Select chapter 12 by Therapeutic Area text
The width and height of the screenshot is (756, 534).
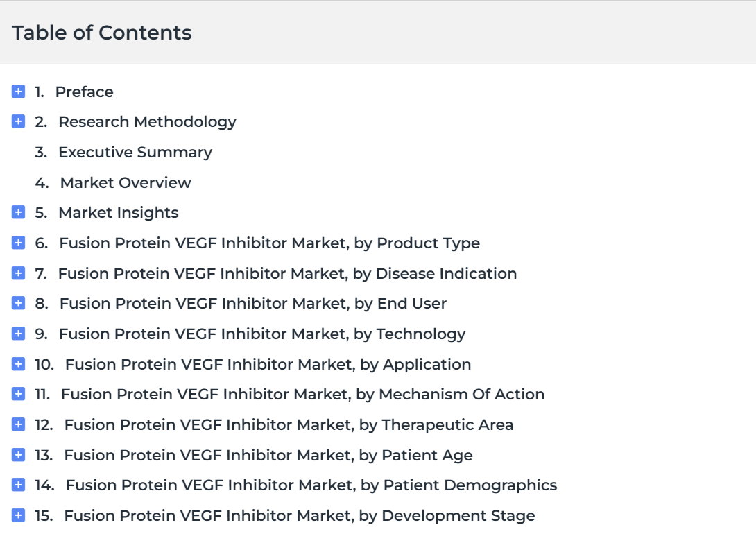coord(289,424)
